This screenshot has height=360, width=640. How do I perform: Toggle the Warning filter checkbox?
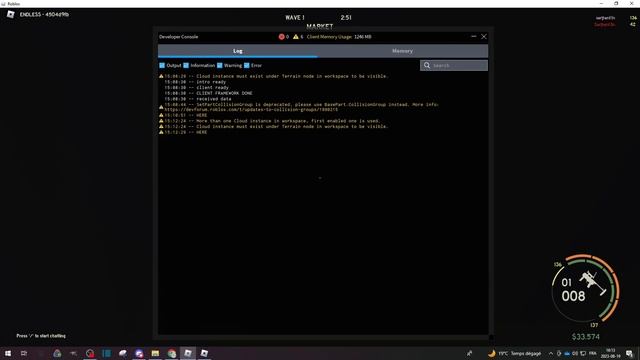pos(220,65)
